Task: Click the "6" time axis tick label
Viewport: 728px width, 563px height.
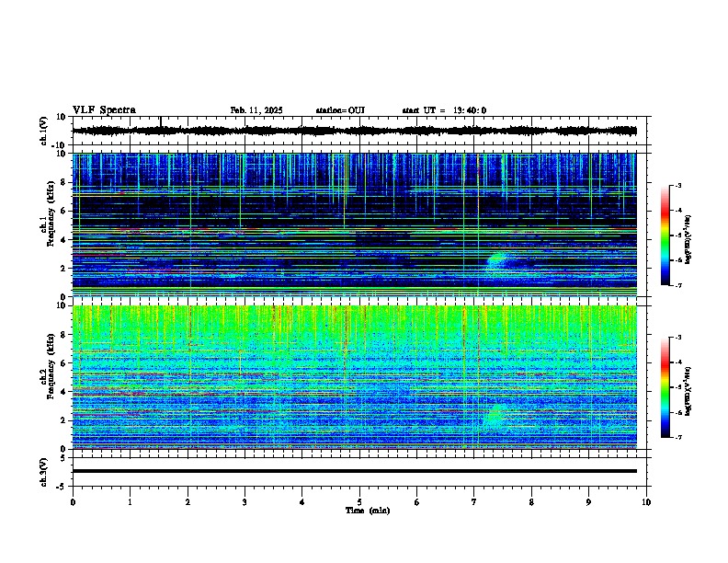Action: pyautogui.click(x=417, y=502)
